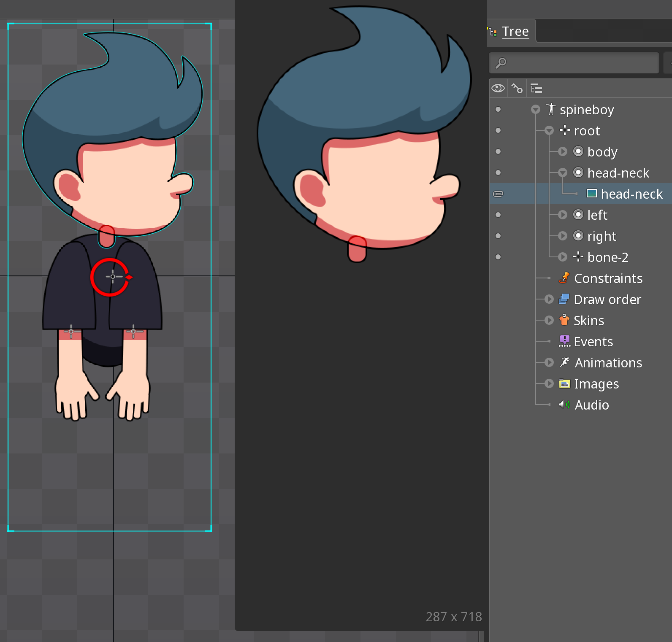Expand the Images node
This screenshot has width=672, height=642.
(x=549, y=383)
